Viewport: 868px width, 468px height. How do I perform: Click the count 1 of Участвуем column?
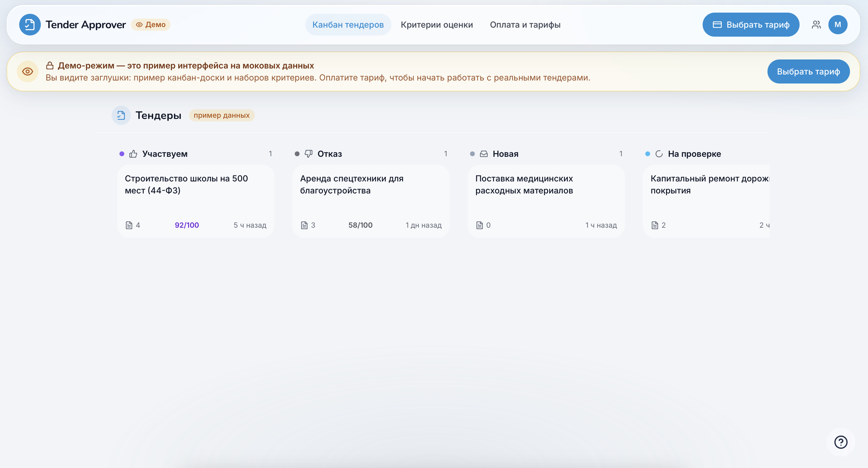(x=270, y=154)
